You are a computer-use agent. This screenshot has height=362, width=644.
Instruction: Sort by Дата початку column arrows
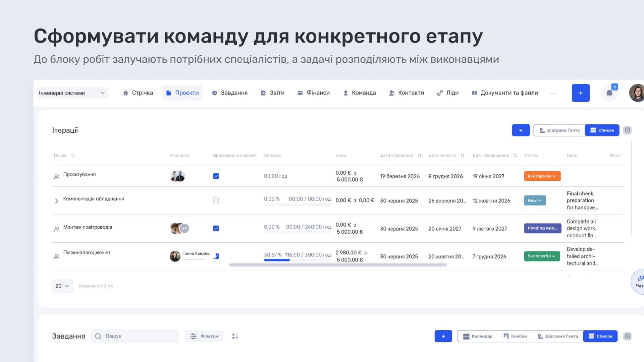point(463,156)
